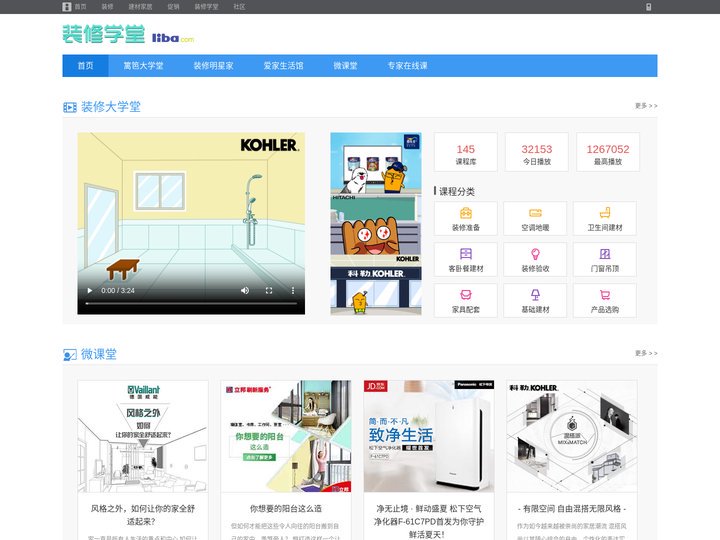This screenshot has width=720, height=540.
Task: Click 装修 in the top dark bar
Action: (x=107, y=7)
